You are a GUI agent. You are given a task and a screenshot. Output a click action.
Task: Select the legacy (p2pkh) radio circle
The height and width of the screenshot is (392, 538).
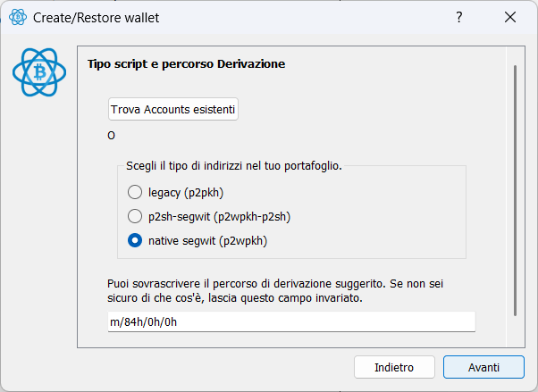click(135, 192)
